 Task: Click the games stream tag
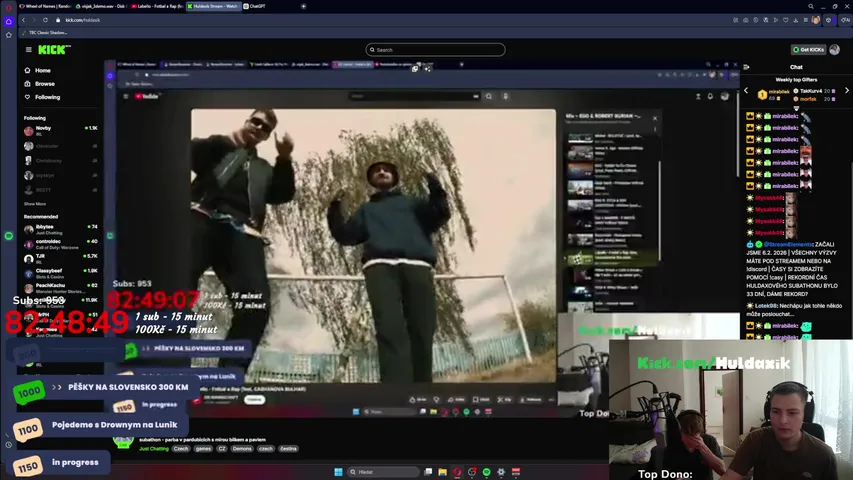(203, 449)
